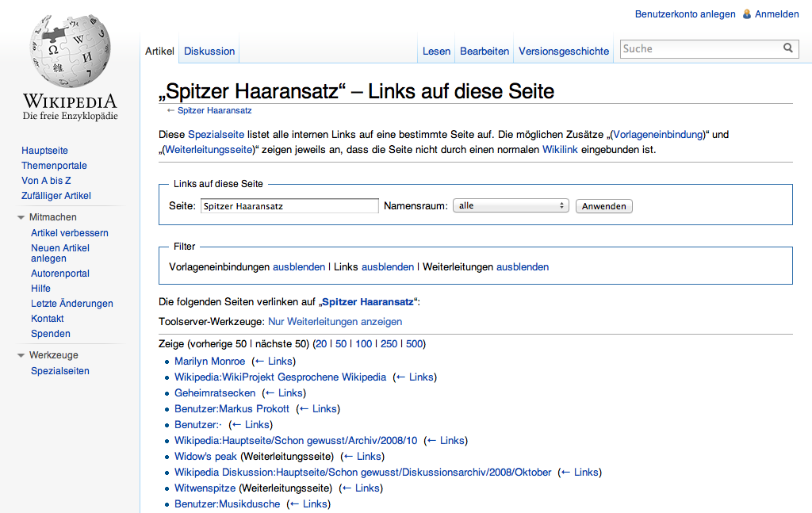This screenshot has width=812, height=513.
Task: Switch to the Artikel tab
Action: coord(159,52)
